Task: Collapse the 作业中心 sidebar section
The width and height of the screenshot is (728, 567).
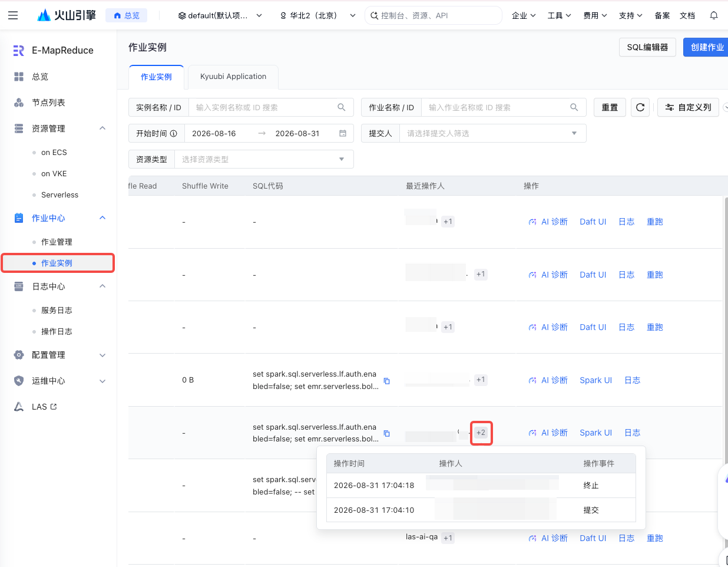Action: [102, 218]
